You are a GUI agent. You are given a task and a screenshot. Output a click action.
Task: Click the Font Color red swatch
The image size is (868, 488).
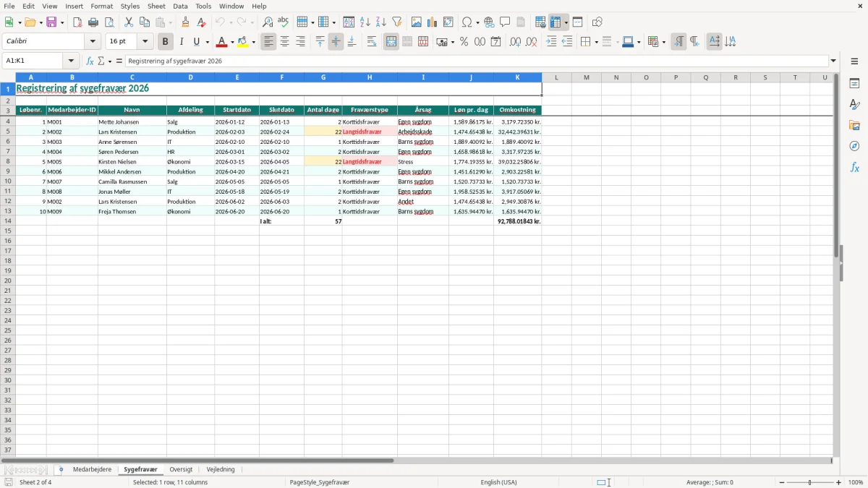pos(223,42)
